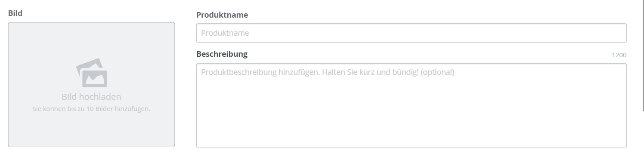Click empty bottom area of Beschreibung box
The width and height of the screenshot is (644, 160).
tap(411, 129)
